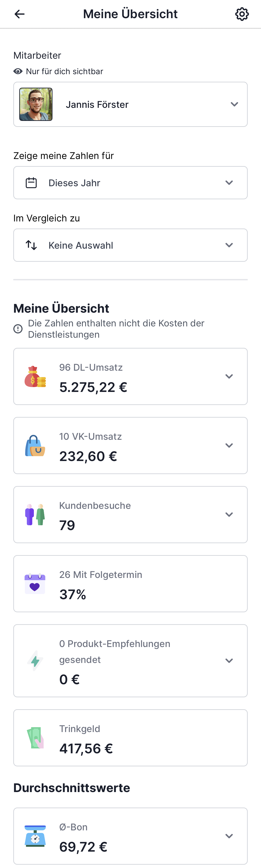This screenshot has width=261, height=868.
Task: Click the lightning bolt Produkt-Empfehlungen icon
Action: (35, 661)
